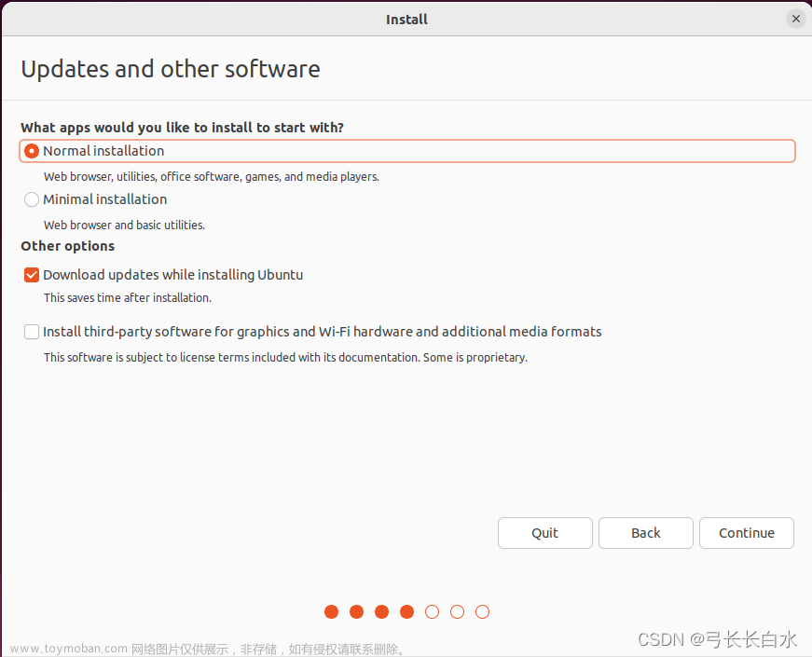
Task: Click the Other options section label
Action: [x=67, y=246]
